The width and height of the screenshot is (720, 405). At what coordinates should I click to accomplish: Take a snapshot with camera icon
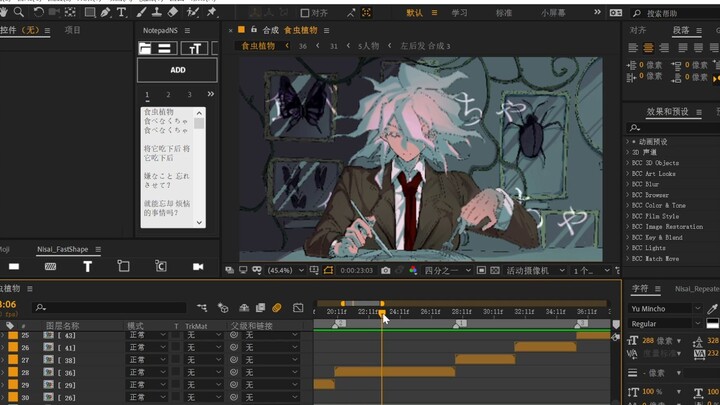(x=386, y=270)
